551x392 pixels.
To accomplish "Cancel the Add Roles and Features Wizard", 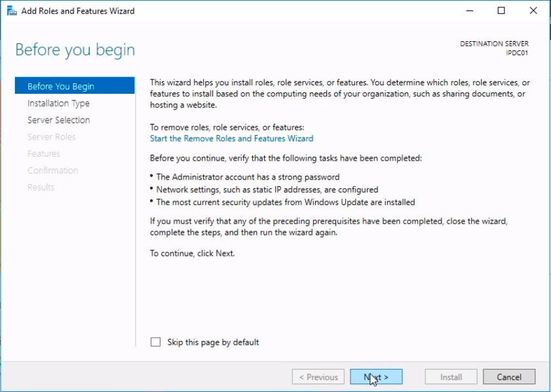I will coord(509,377).
